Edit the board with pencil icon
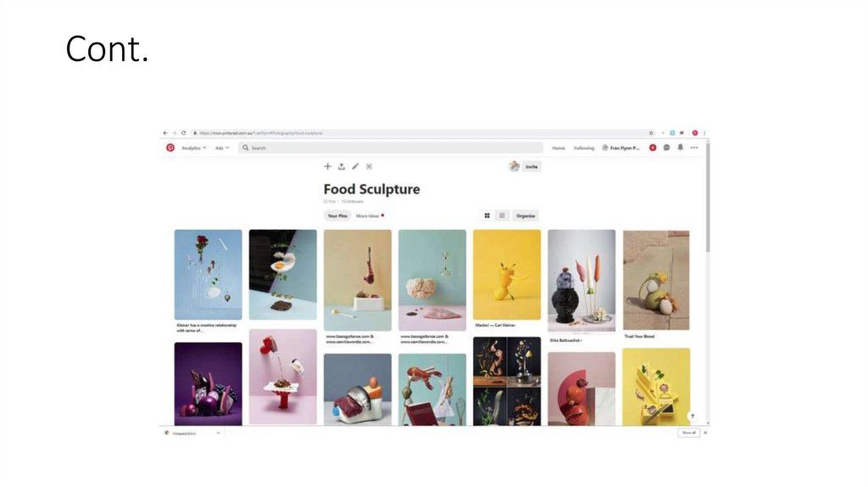 [x=355, y=166]
